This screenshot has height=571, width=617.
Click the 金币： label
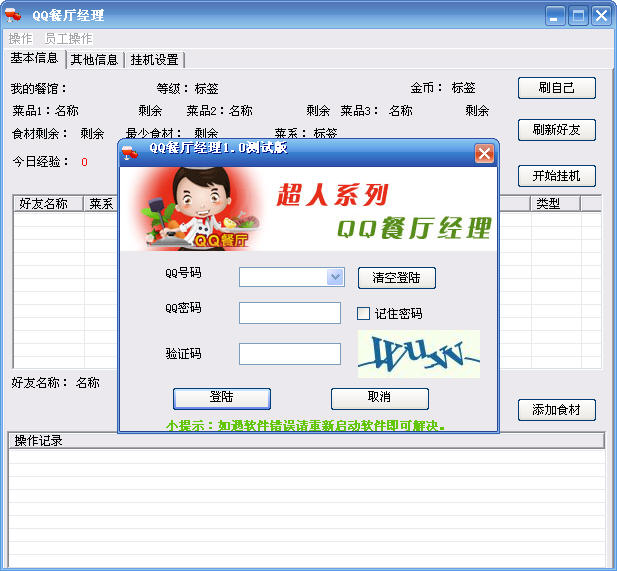426,88
